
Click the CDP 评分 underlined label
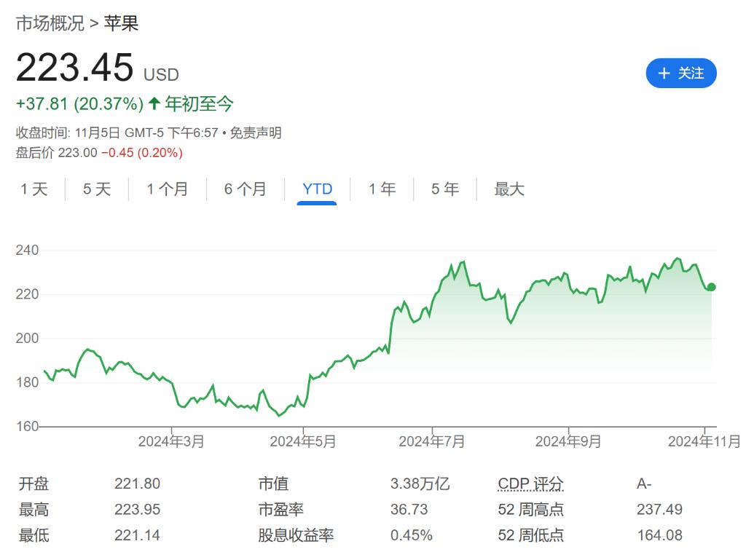(x=530, y=484)
